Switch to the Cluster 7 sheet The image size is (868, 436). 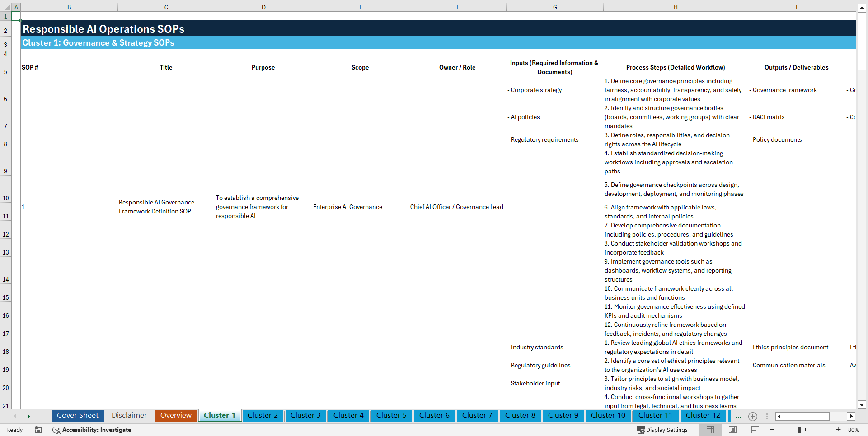point(477,416)
